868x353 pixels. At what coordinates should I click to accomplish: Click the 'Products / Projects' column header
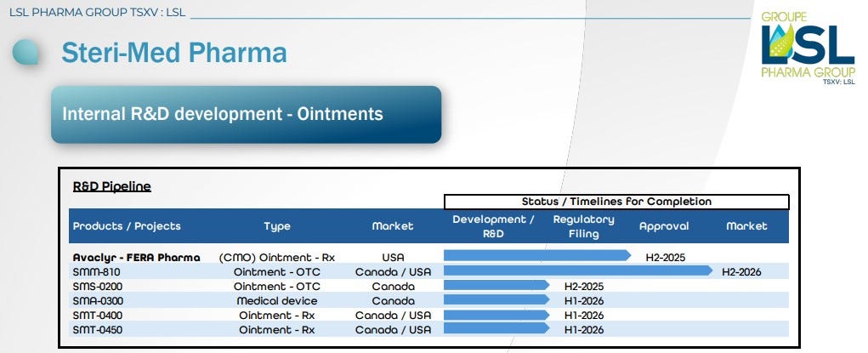(x=127, y=226)
